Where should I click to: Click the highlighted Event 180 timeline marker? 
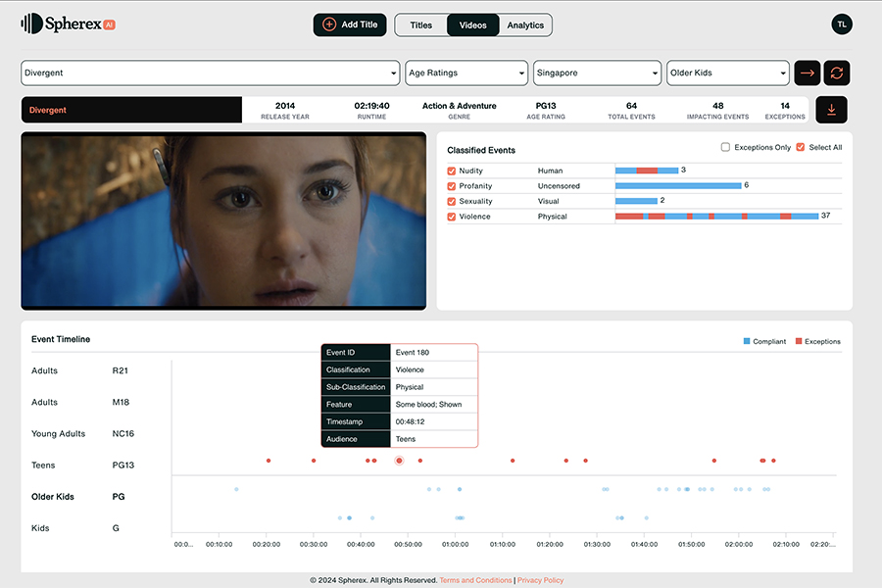(x=399, y=461)
